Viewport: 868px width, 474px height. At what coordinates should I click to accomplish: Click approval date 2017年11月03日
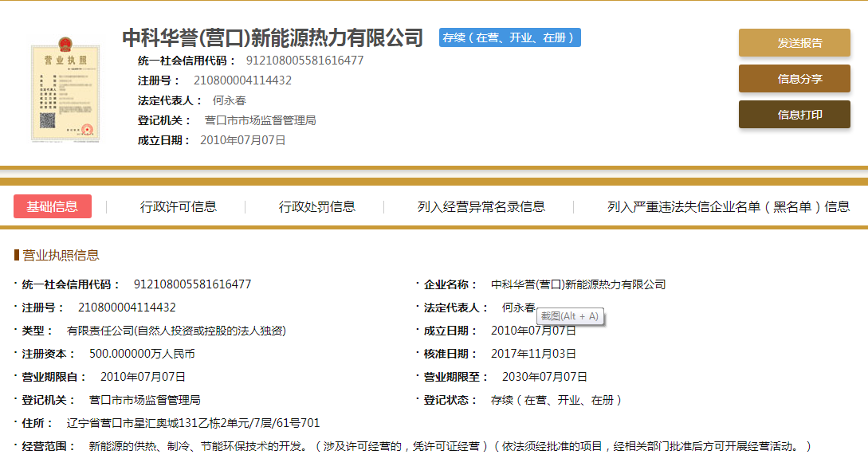533,354
